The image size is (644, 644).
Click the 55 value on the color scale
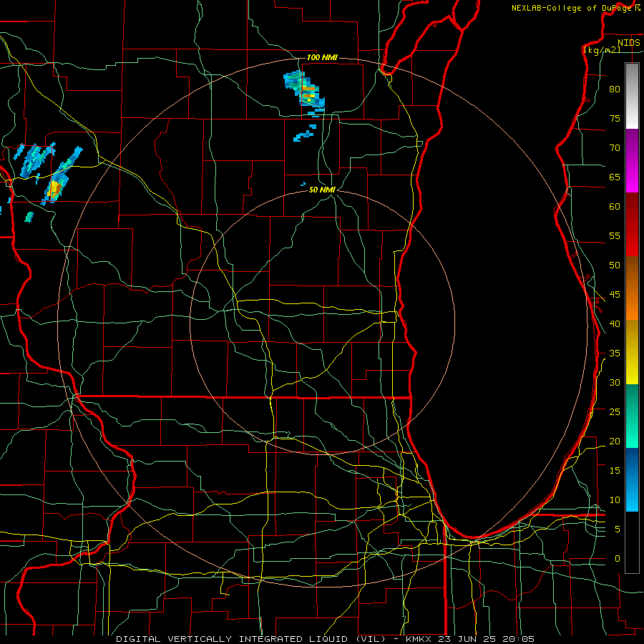[x=615, y=236]
